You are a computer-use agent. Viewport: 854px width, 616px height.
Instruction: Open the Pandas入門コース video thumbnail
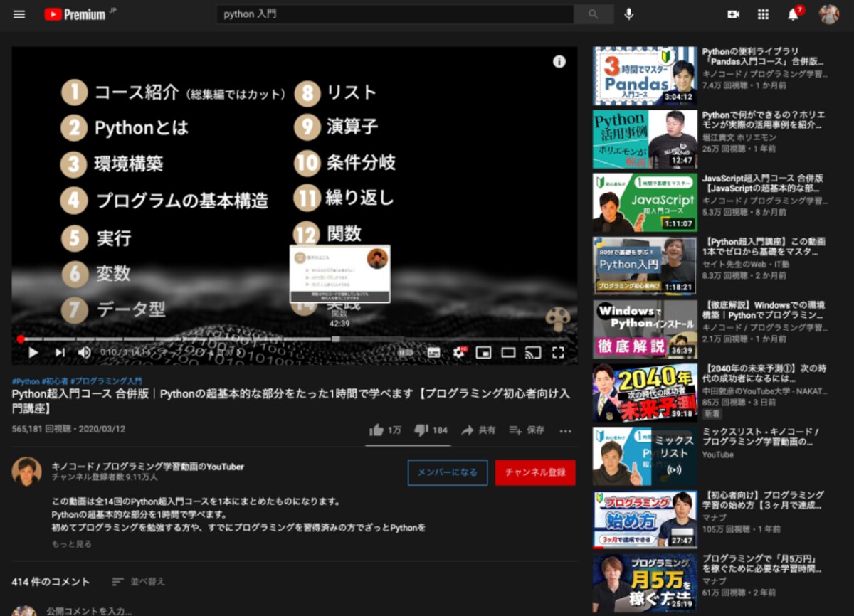coord(645,75)
